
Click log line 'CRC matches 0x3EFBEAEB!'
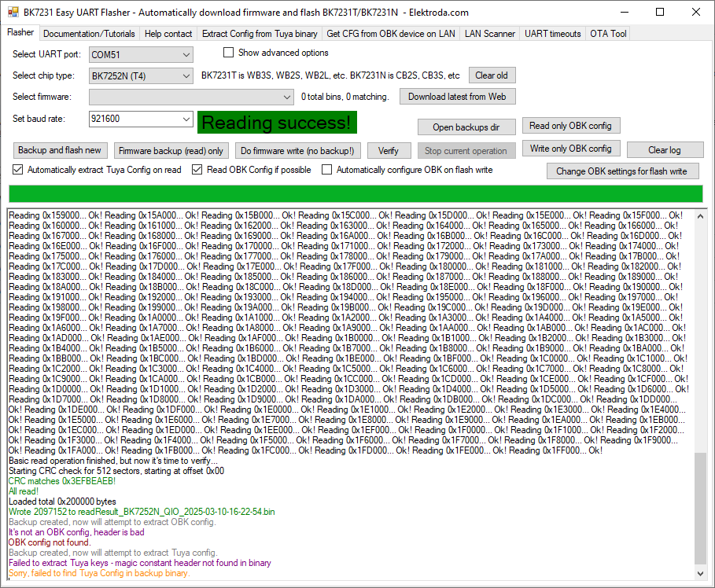click(x=62, y=481)
